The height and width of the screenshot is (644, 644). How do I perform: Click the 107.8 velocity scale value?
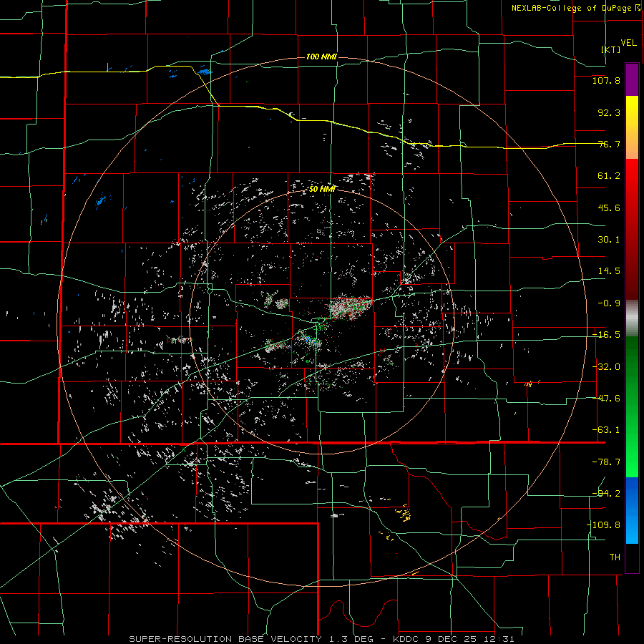tap(606, 80)
